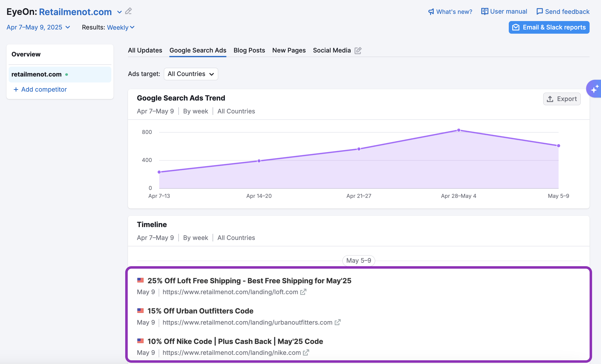Open the All Countries ads target dropdown
Image resolution: width=601 pixels, height=364 pixels.
pos(191,74)
